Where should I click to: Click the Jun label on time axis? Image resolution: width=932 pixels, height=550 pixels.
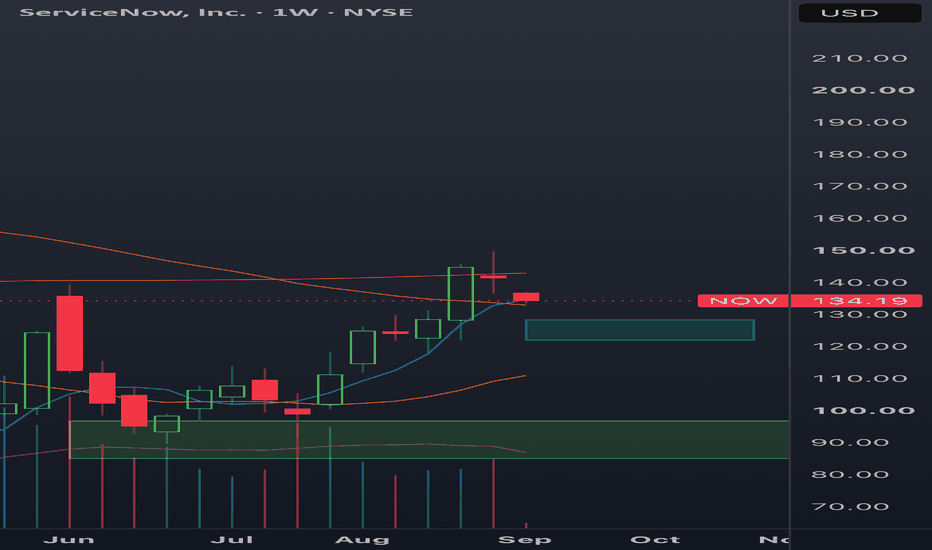(x=69, y=540)
